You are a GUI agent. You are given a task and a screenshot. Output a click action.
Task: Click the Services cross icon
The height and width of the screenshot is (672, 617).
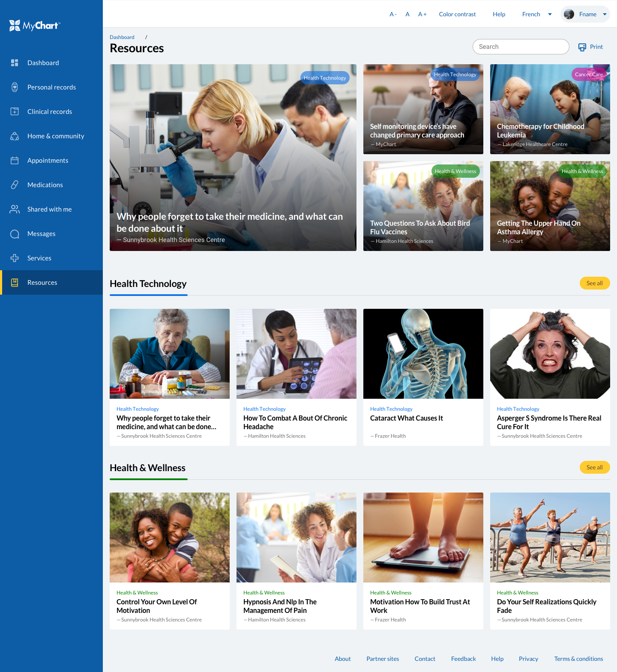point(15,258)
